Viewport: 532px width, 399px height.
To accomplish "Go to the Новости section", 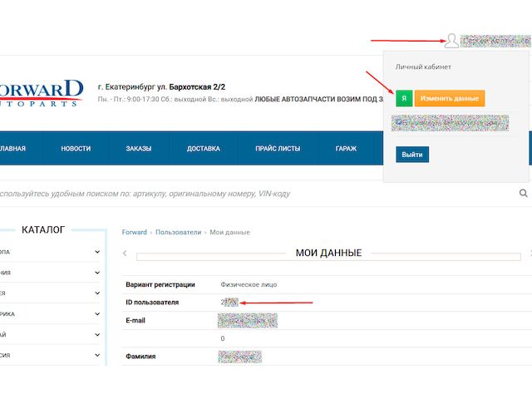I will pos(76,149).
